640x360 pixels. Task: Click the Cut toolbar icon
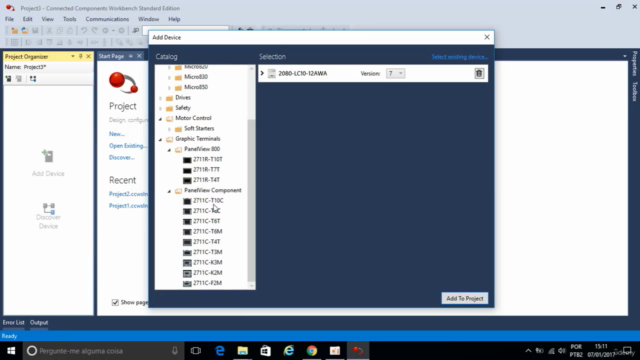coord(49,31)
